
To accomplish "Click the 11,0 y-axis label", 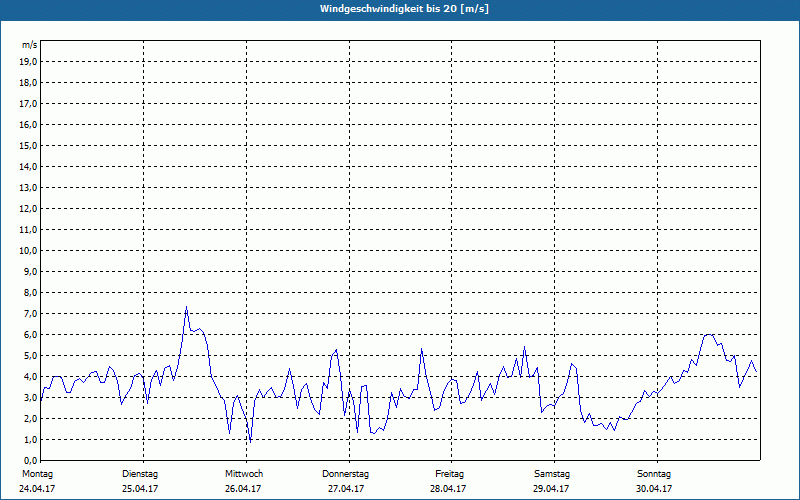I will click(30, 230).
